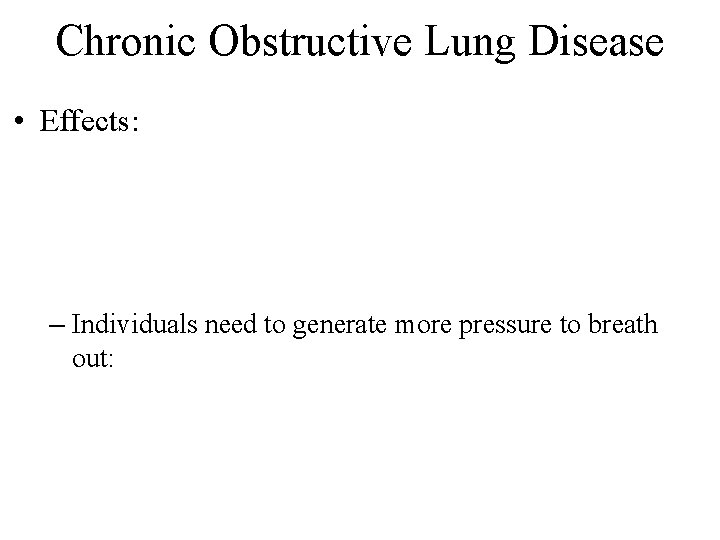The width and height of the screenshot is (720, 540).
Task: Click the colon after "Effects"
Action: pos(135,124)
